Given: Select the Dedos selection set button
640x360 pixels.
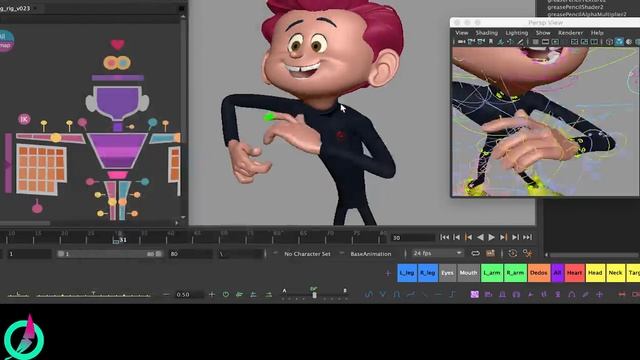Looking at the screenshot, I should coord(539,273).
